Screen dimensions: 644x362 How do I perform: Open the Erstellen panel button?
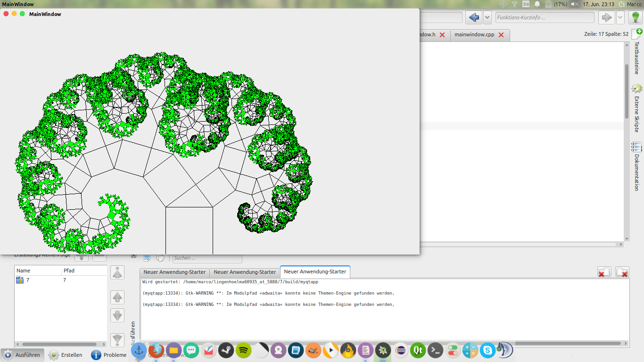click(66, 355)
